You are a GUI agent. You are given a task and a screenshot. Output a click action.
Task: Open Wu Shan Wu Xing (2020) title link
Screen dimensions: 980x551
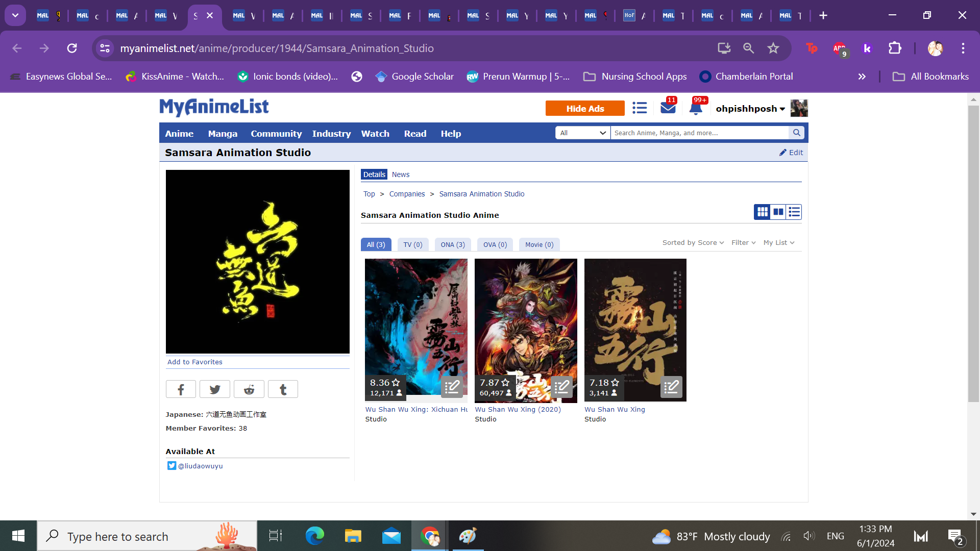point(518,409)
